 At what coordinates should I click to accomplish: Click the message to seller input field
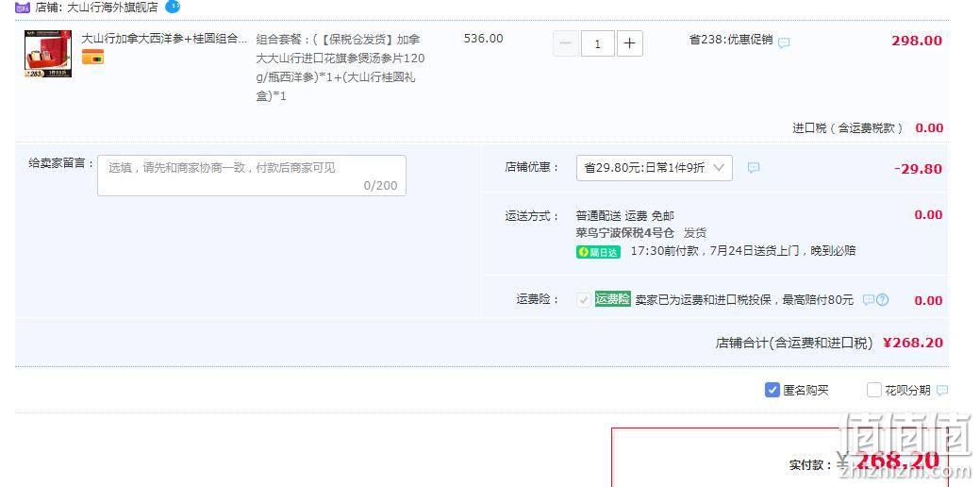[252, 176]
